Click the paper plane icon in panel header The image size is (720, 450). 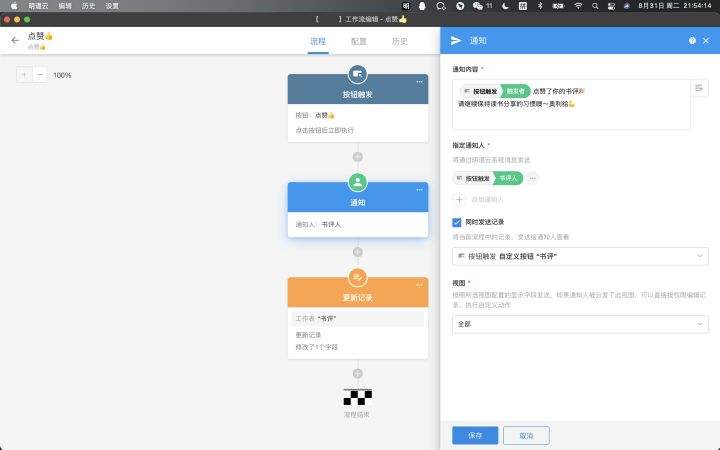click(456, 40)
